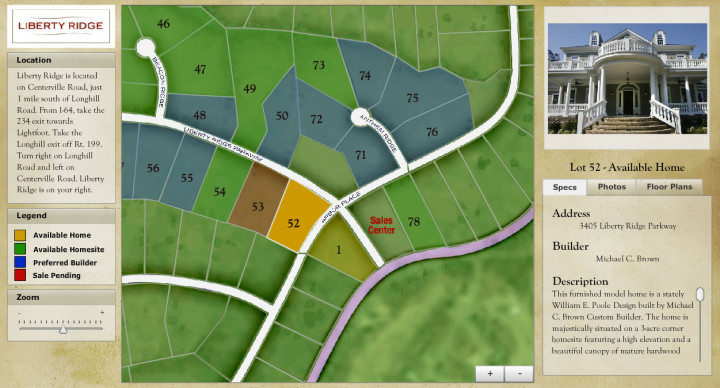Image resolution: width=720 pixels, height=388 pixels.
Task: Click the Legend panel header
Action: pos(61,216)
